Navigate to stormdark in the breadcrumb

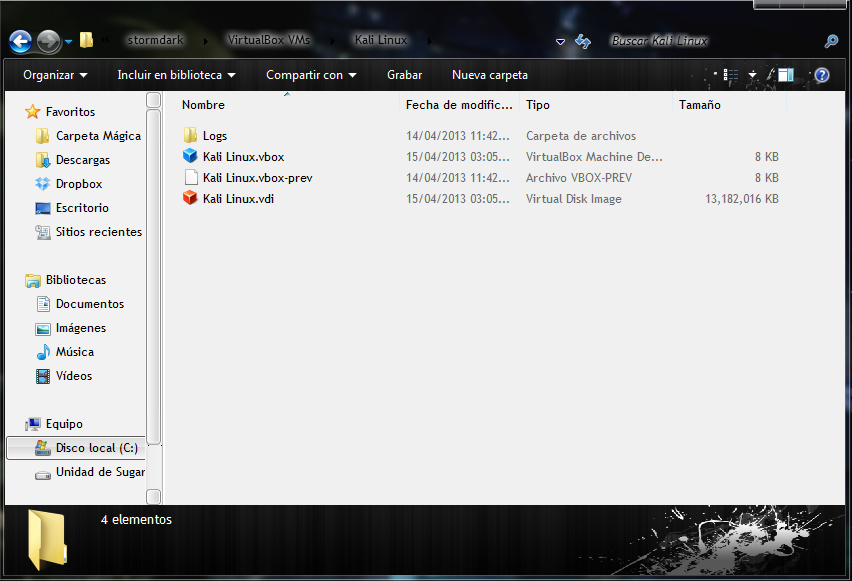pyautogui.click(x=155, y=40)
